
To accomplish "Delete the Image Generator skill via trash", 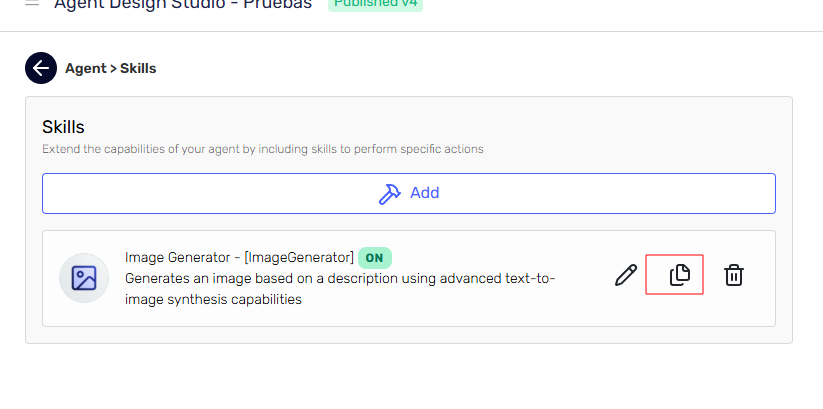I will coord(734,275).
